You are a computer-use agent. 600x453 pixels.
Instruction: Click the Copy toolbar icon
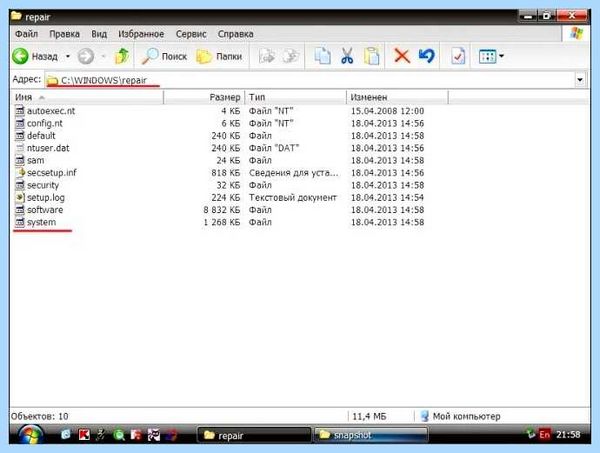click(322, 56)
